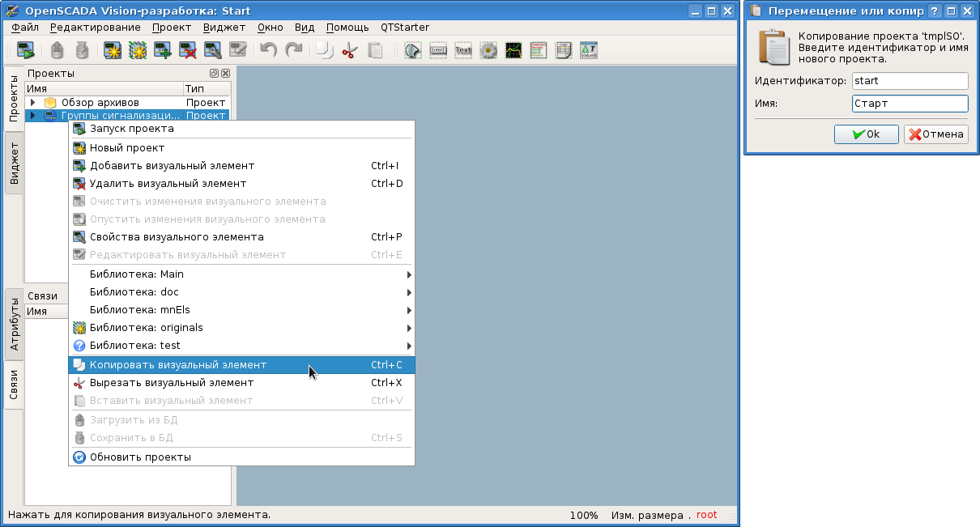Open the Вид menu
The width and height of the screenshot is (980, 527).
coord(305,27)
